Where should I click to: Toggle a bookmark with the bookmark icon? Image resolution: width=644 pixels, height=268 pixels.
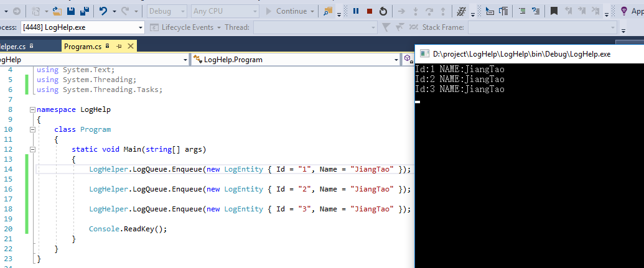point(554,11)
